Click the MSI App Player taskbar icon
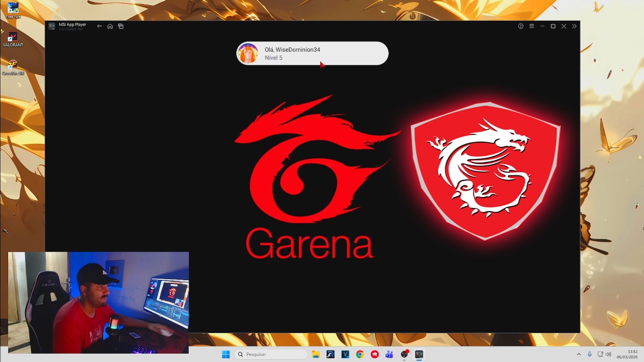The height and width of the screenshot is (362, 644). [419, 354]
